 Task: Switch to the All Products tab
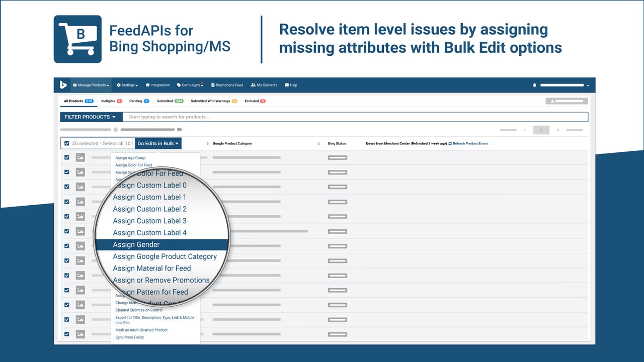pyautogui.click(x=78, y=101)
